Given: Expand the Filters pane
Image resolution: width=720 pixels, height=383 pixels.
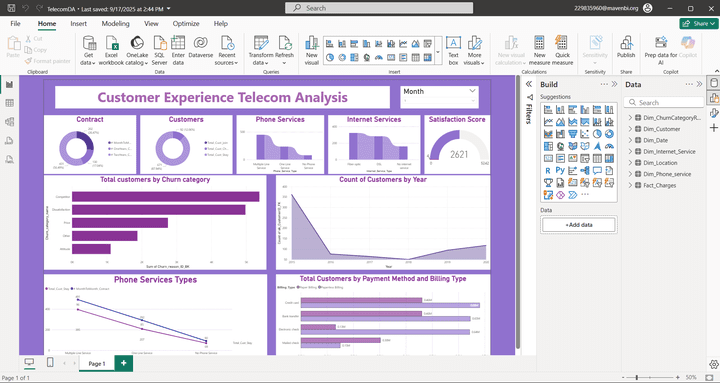Looking at the screenshot, I should click(x=529, y=84).
